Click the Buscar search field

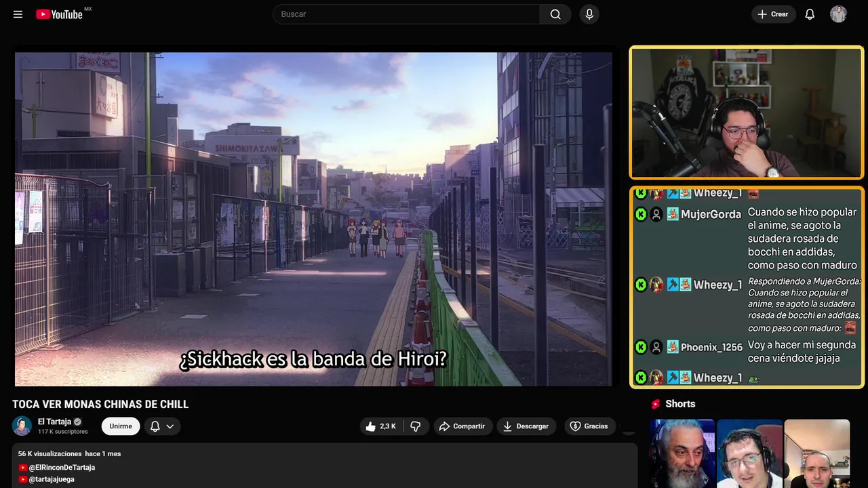pyautogui.click(x=406, y=14)
